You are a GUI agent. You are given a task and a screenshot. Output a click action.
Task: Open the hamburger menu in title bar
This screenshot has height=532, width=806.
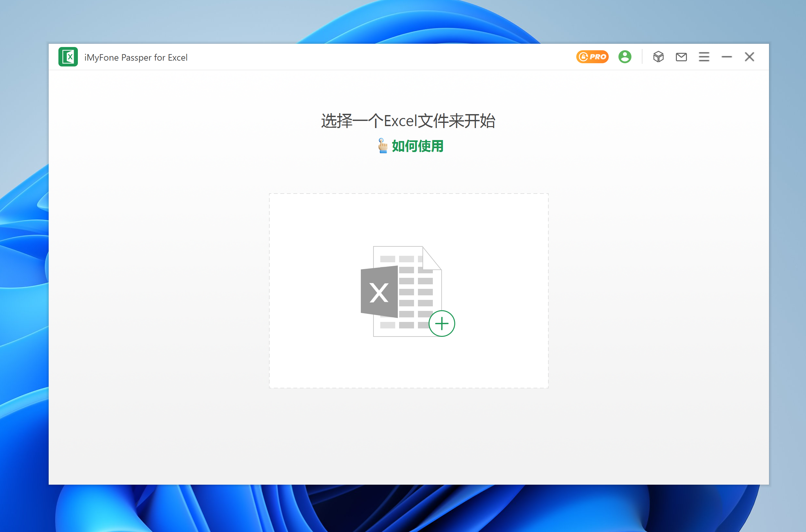704,57
